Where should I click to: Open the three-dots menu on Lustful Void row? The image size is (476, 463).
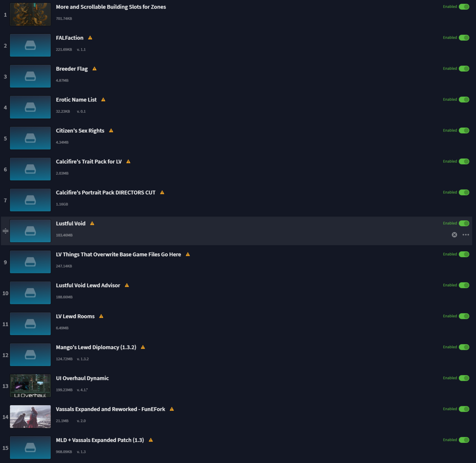pyautogui.click(x=466, y=235)
